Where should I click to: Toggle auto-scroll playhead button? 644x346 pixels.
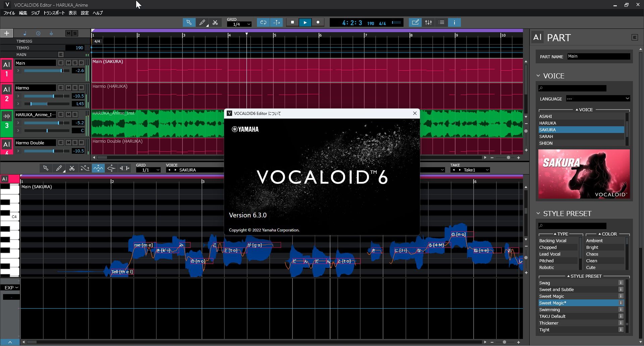pos(276,22)
